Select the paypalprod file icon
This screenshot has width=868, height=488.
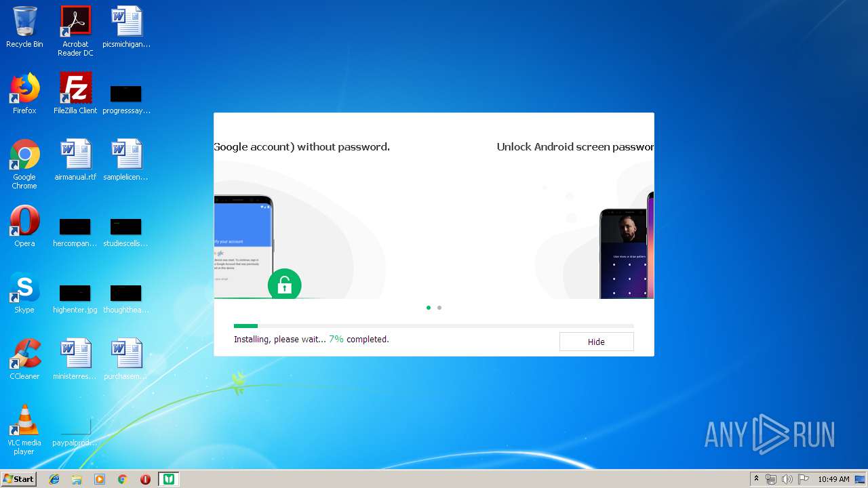click(x=75, y=432)
